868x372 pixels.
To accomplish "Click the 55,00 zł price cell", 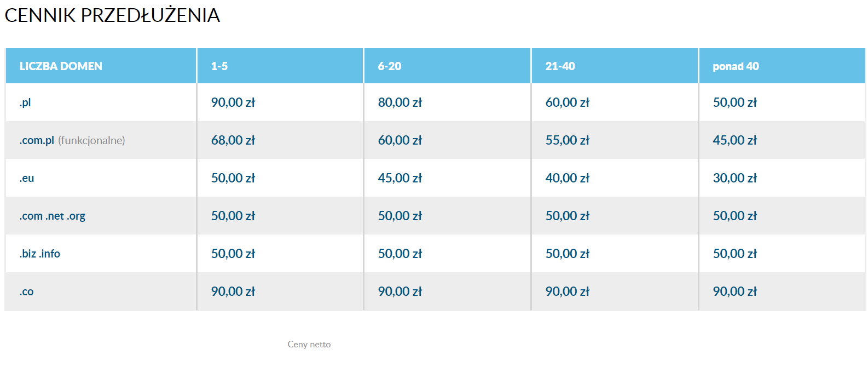I will point(568,140).
